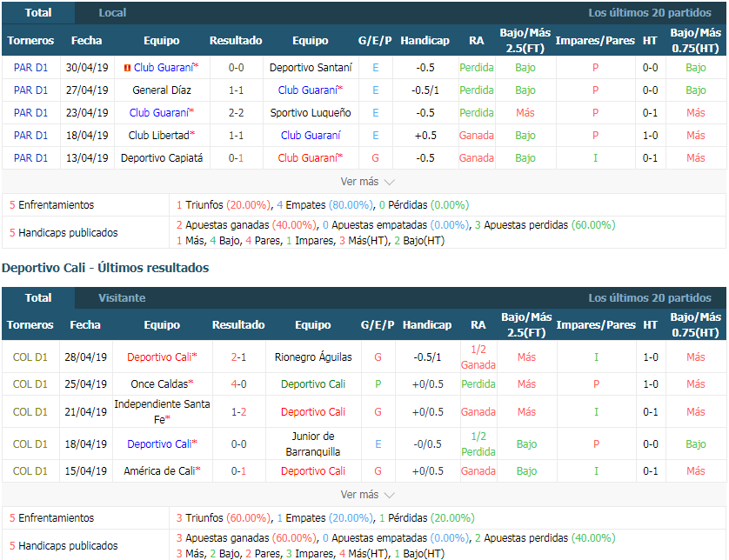Image resolution: width=729 pixels, height=560 pixels.
Task: Click the +0.5 handicap in the Club Libertad row
Action: 425,136
